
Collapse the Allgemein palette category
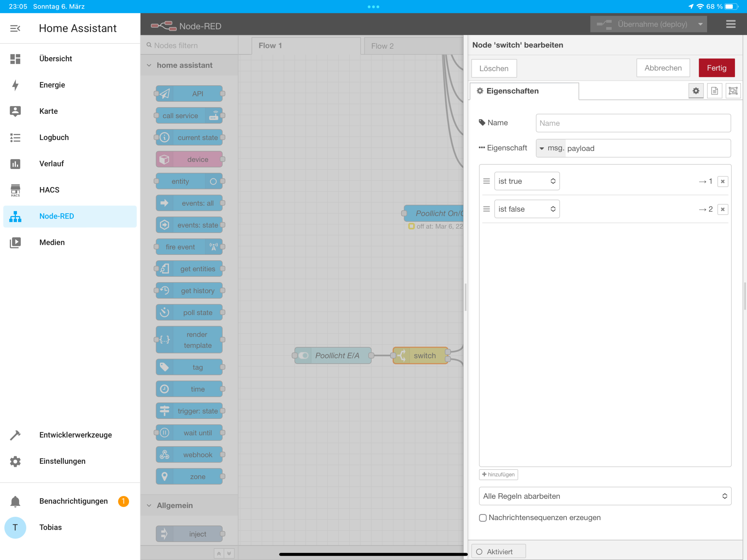tap(149, 506)
